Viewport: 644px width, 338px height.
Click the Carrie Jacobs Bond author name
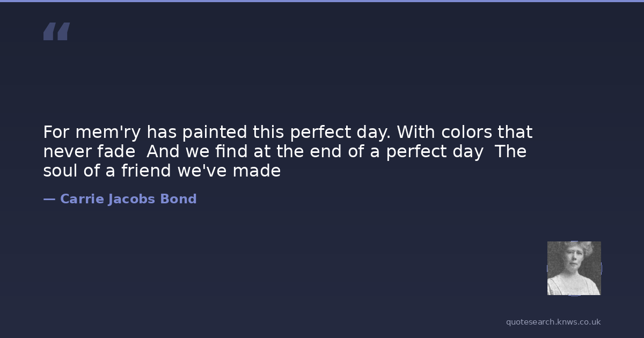(128, 199)
